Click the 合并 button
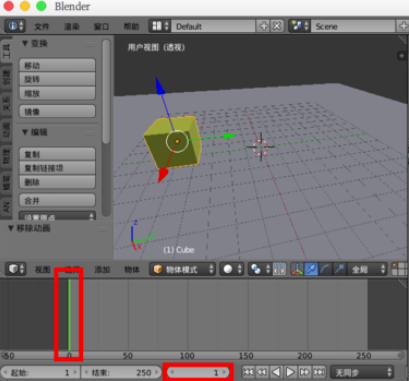 (x=57, y=200)
